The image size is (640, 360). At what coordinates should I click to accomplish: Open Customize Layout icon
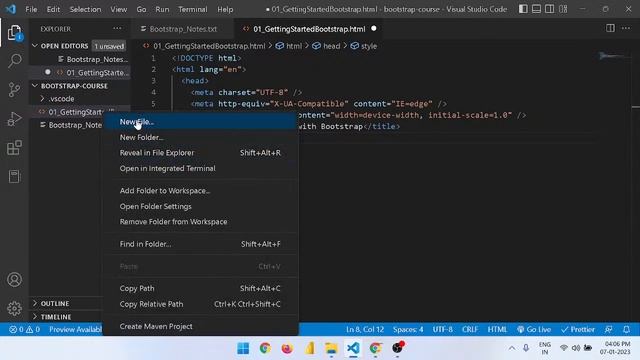click(563, 9)
